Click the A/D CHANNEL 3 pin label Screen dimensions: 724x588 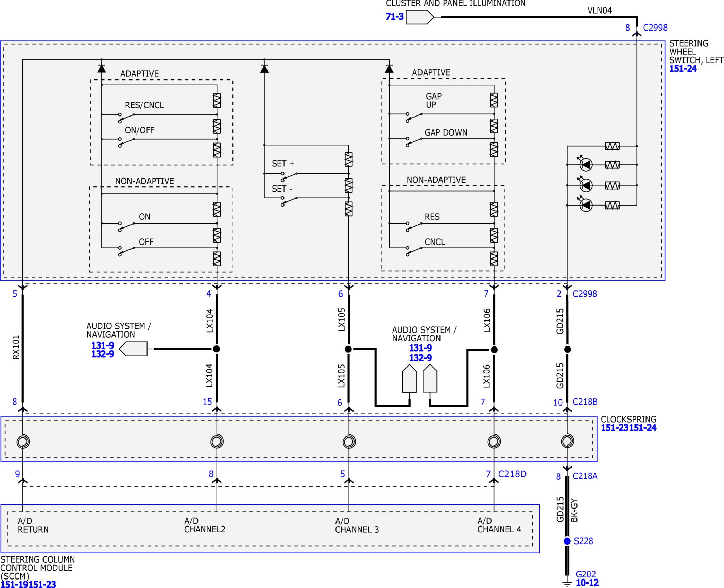tap(357, 525)
